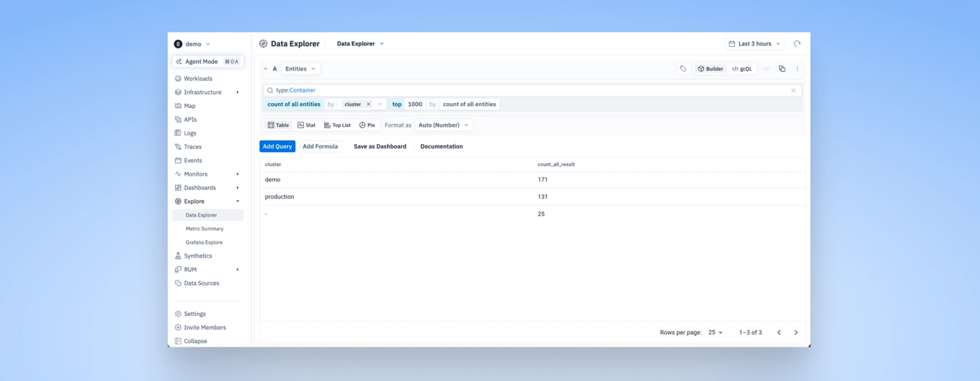Open Grafana Explore in sidebar
The image size is (980, 381).
pos(204,242)
